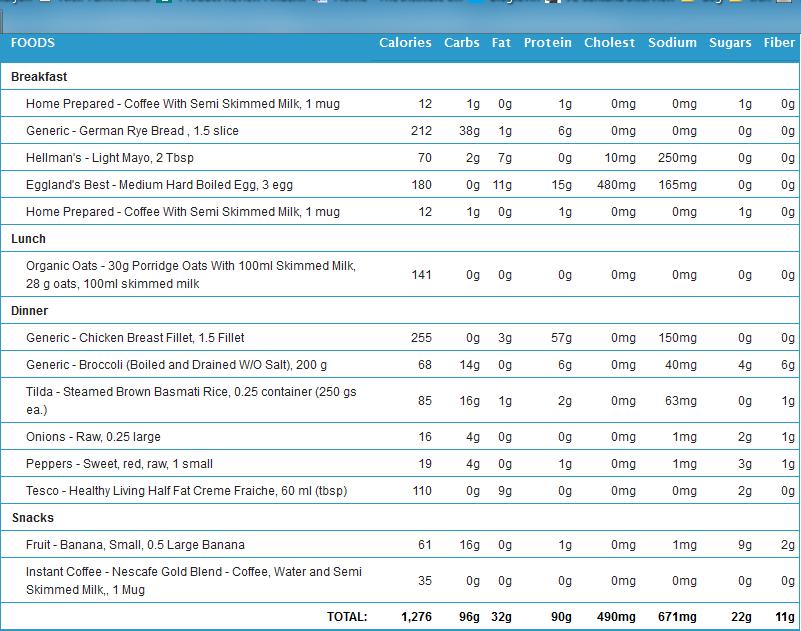
Task: Open Tesco Half Fat Creme Fraiche entry
Action: pyautogui.click(x=186, y=491)
